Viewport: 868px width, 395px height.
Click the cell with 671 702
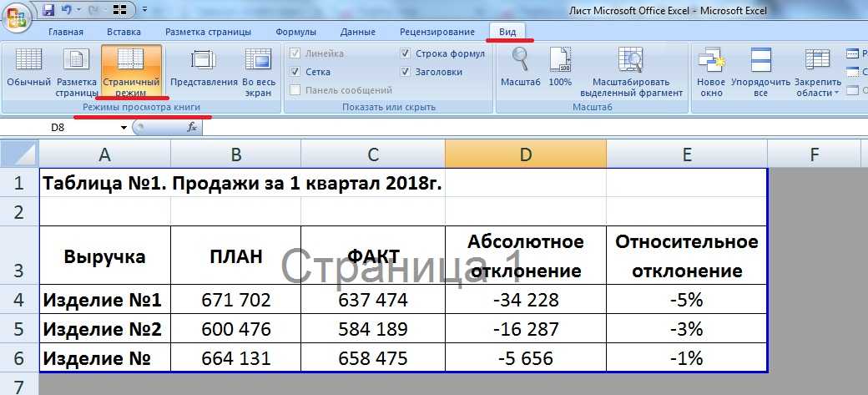[236, 300]
